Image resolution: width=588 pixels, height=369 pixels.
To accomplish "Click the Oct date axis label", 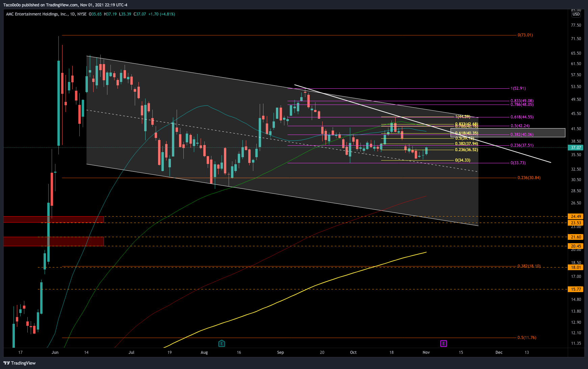I will pos(353,352).
